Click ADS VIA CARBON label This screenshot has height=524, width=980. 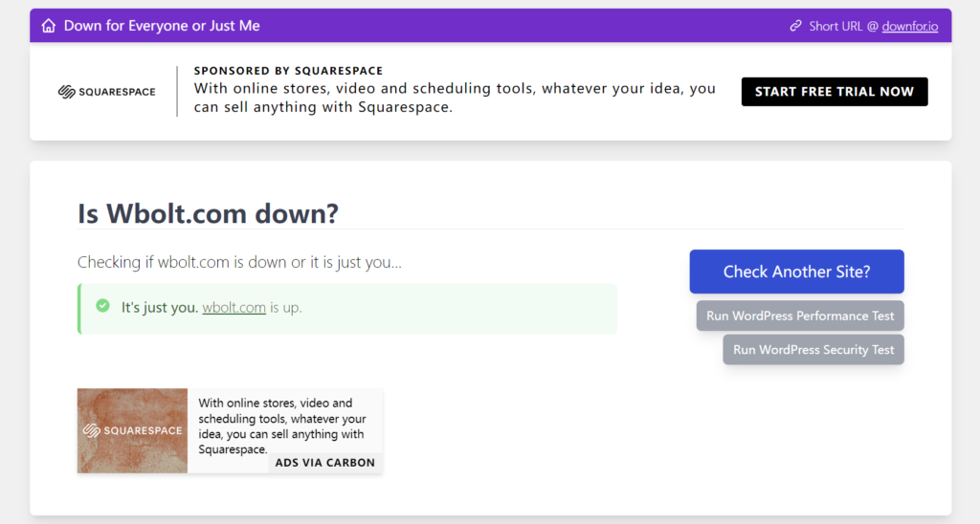click(325, 463)
